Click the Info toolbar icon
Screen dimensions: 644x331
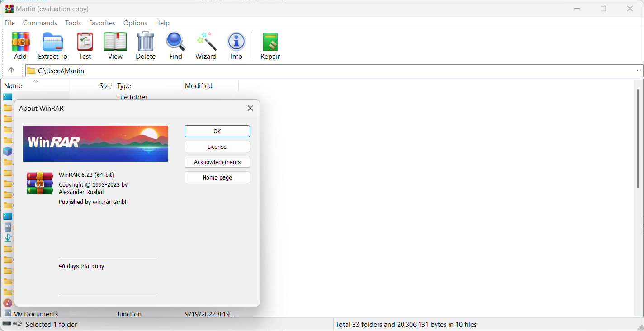[x=236, y=45]
